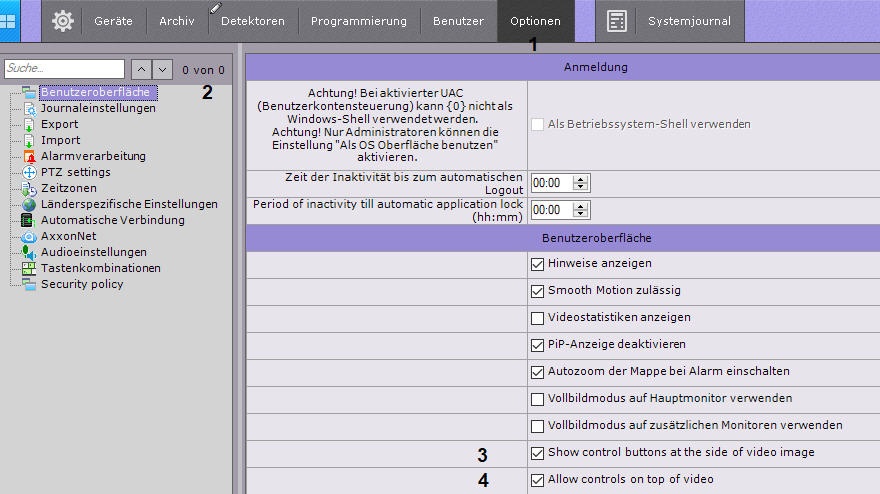Open the Programmierung tab

click(358, 21)
